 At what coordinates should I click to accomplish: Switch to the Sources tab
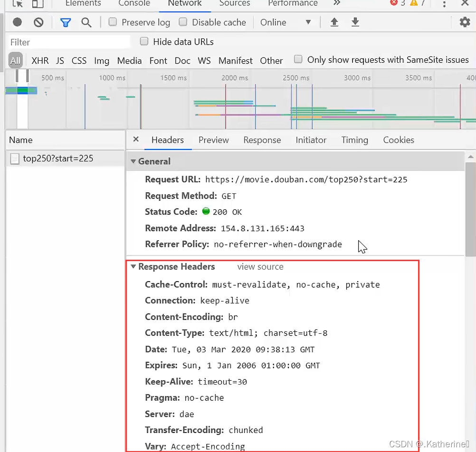(235, 3)
